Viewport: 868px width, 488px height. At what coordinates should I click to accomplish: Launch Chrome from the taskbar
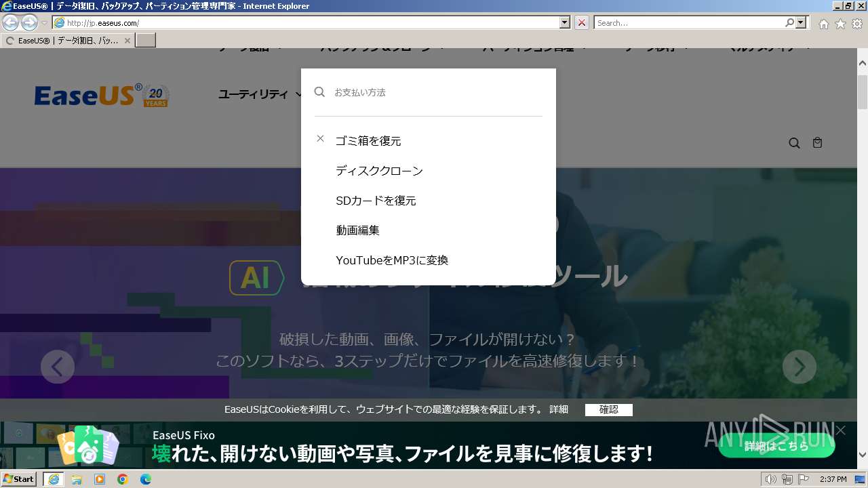[x=123, y=479]
